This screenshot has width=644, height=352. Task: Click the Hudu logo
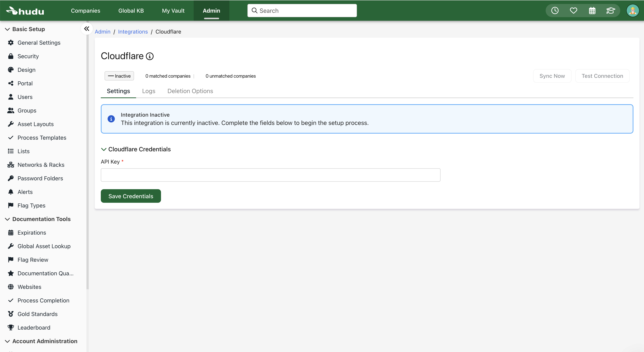tap(25, 11)
